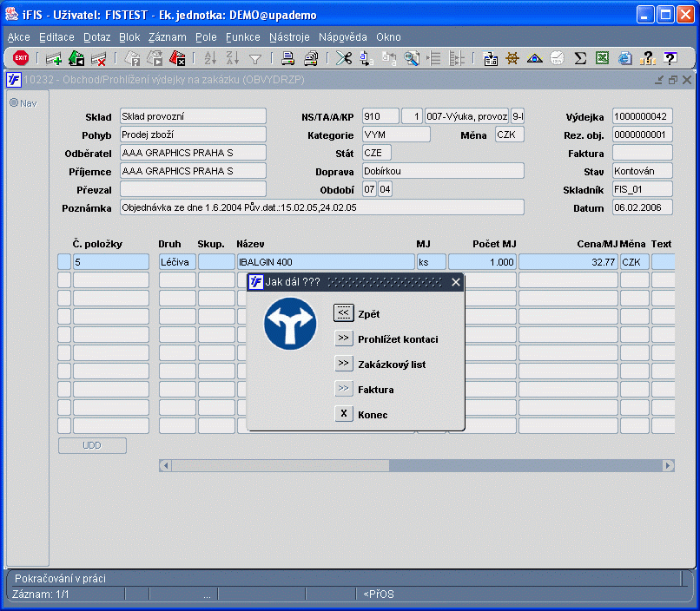Toggle the row selector beside item 5

coord(63,262)
